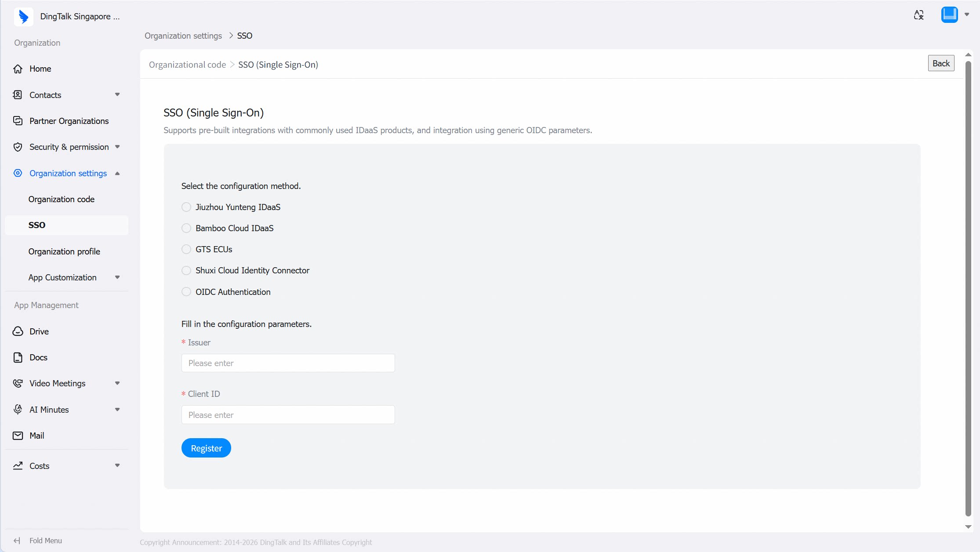
Task: Click the Drive cloud icon
Action: click(x=18, y=331)
